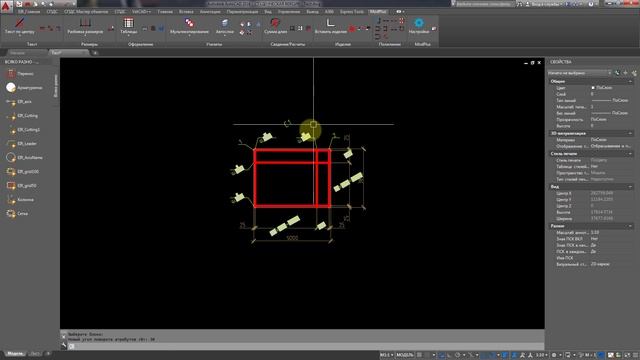Open the Автослои tool
The width and height of the screenshot is (640, 360).
click(224, 26)
